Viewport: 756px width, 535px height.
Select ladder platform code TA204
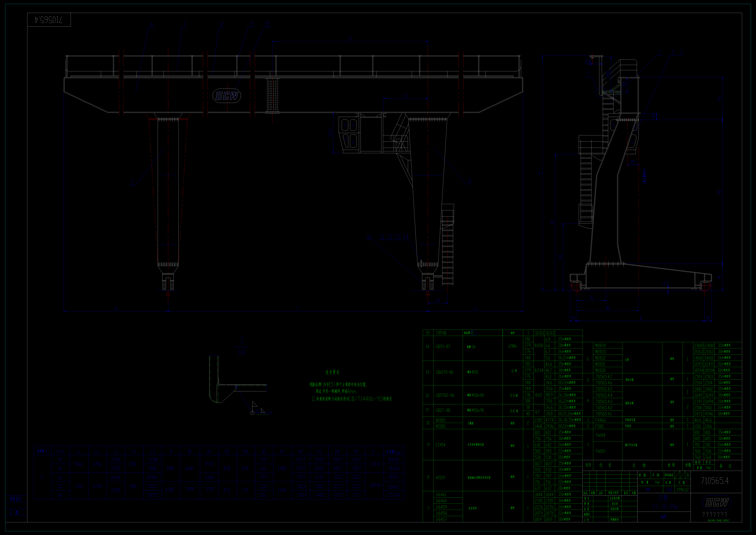point(600,435)
